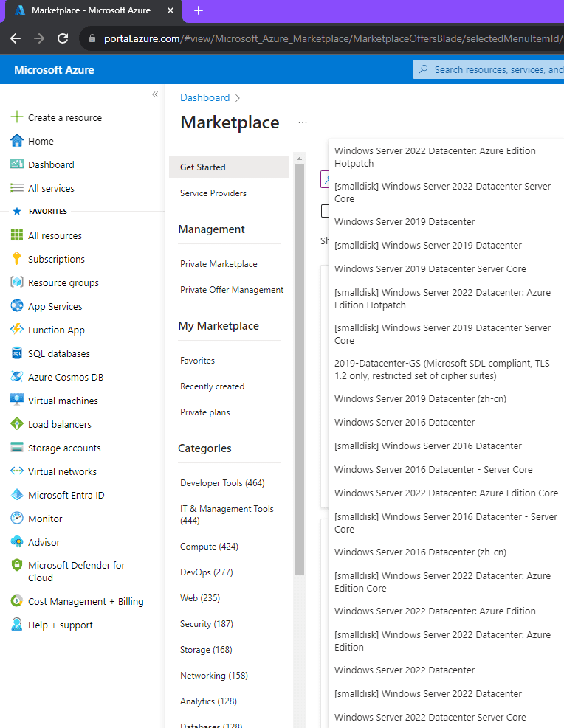
Task: Open a new browser tab
Action: (x=199, y=10)
